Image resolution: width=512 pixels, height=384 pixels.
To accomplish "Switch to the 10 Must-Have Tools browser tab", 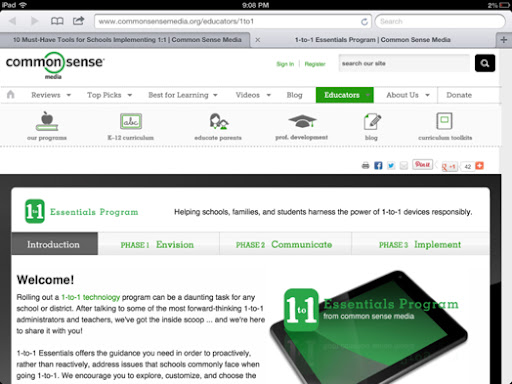I will click(x=127, y=40).
